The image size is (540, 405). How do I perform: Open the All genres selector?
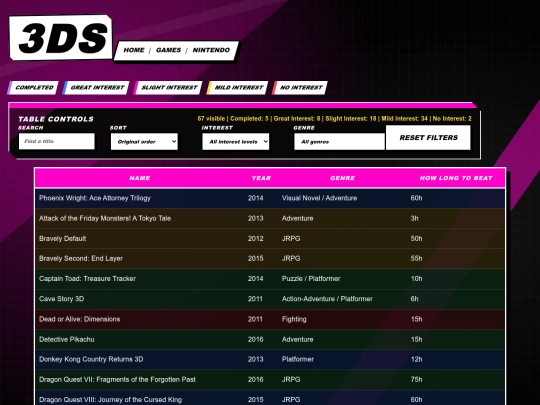339,142
